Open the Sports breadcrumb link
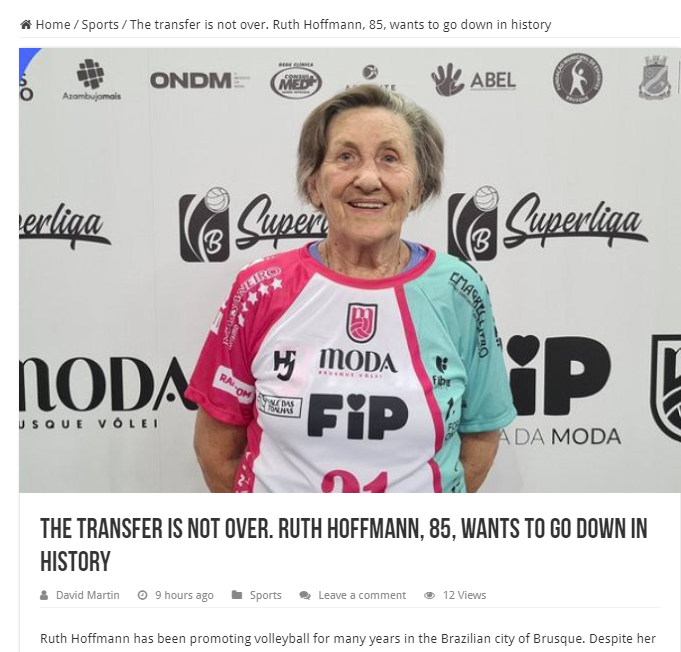The image size is (681, 652). 100,25
